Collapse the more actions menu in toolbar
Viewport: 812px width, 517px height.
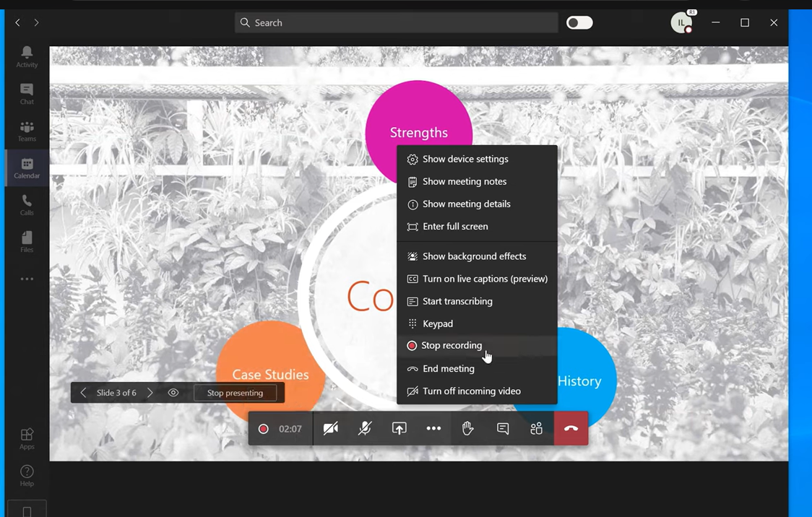(433, 429)
